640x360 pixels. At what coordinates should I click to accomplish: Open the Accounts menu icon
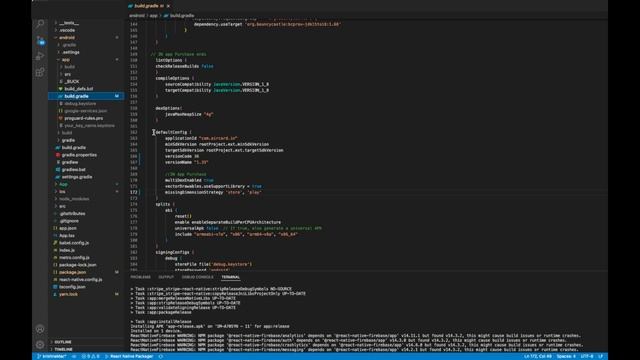click(x=40, y=329)
